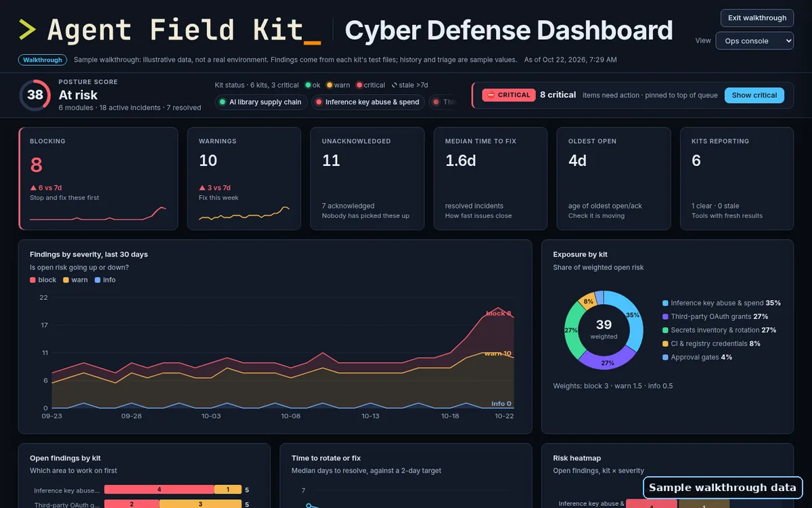Click the 10-03 date tick on severity chart
812x508 pixels.
(x=211, y=416)
